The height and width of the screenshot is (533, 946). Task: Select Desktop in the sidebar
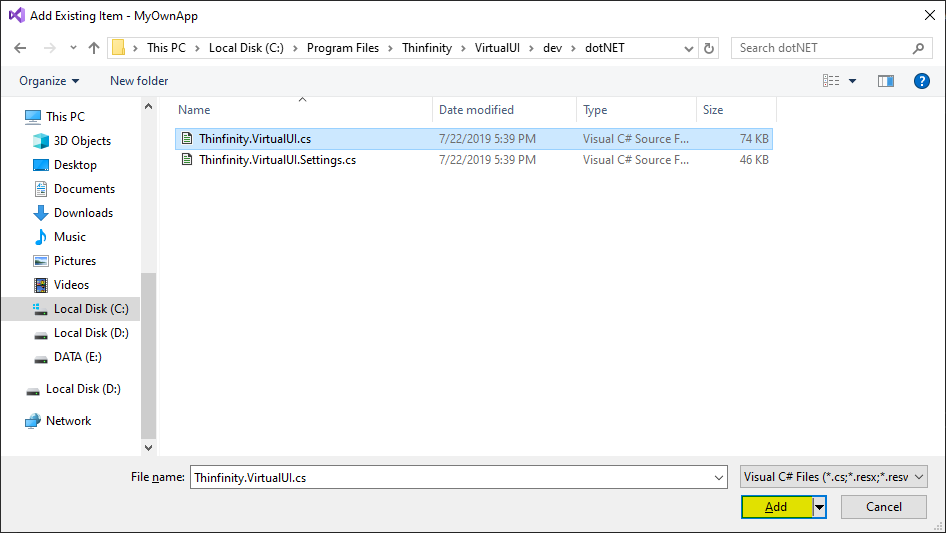pyautogui.click(x=75, y=165)
